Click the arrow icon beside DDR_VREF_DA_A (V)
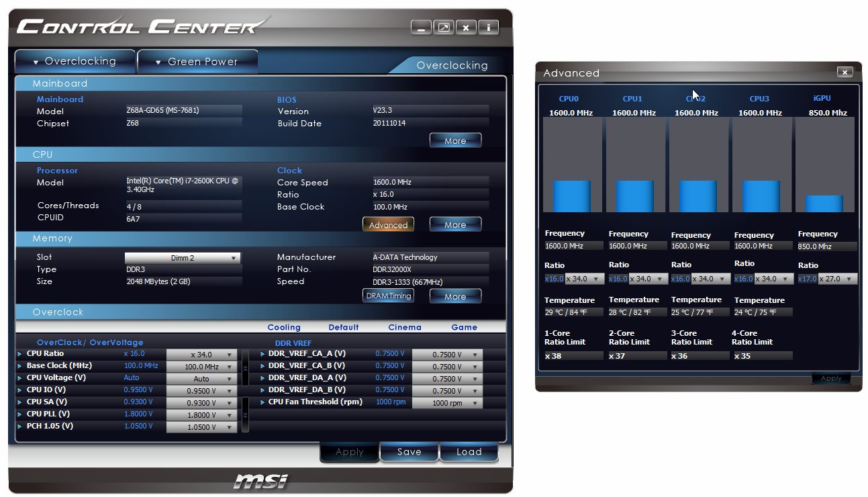The image size is (868, 497). [262, 377]
